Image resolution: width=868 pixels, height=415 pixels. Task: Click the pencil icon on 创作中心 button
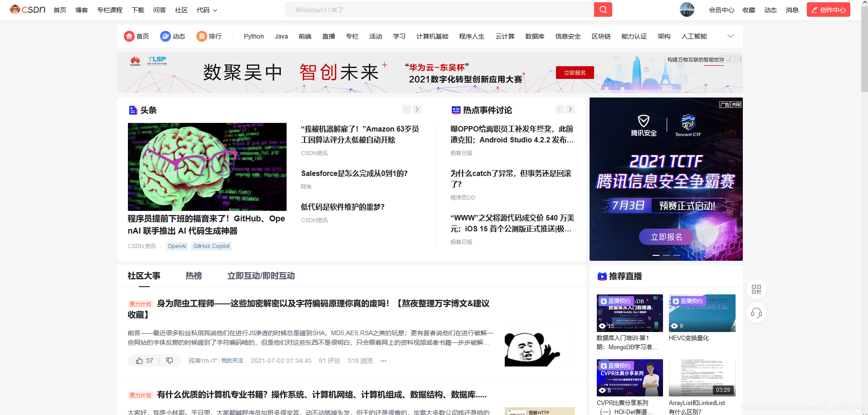click(814, 10)
